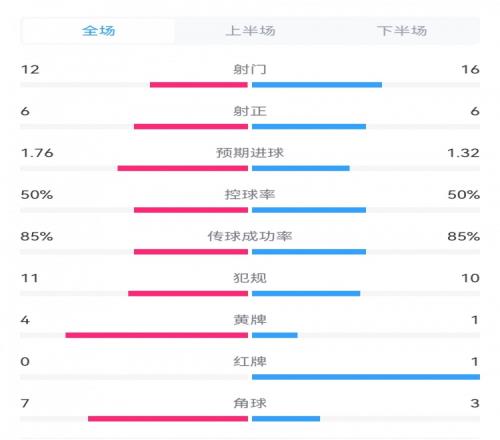Select the 预期进球 expected goals label
Screen dimensions: 500x440
coord(250,153)
